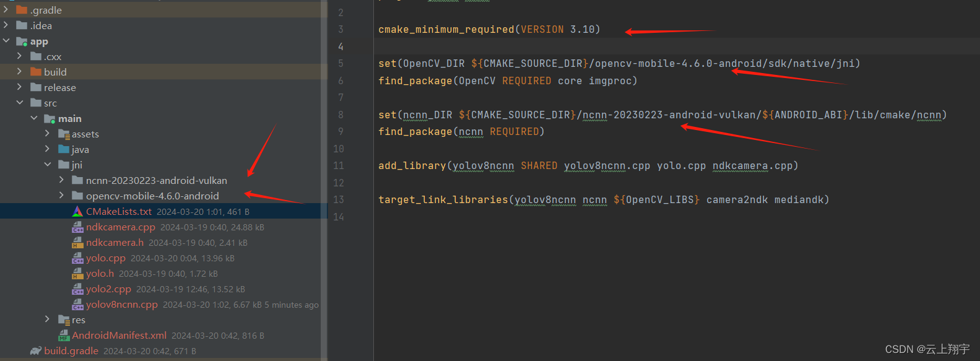This screenshot has width=980, height=361.
Task: Click the res folder icon
Action: coord(64,320)
